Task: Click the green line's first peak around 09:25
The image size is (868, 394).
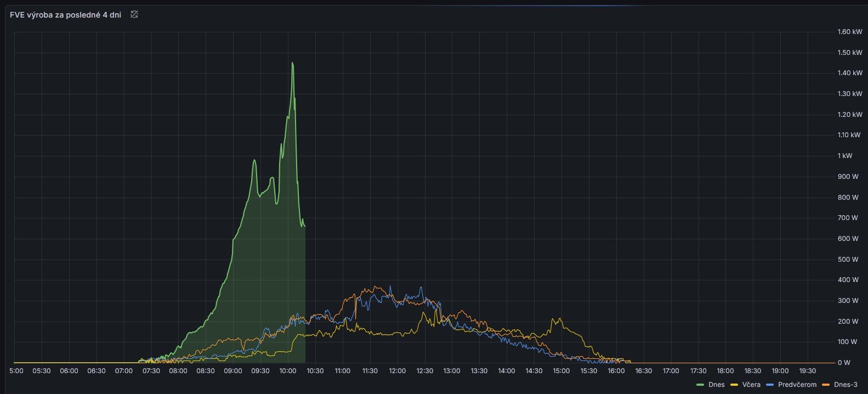Action: 254,160
